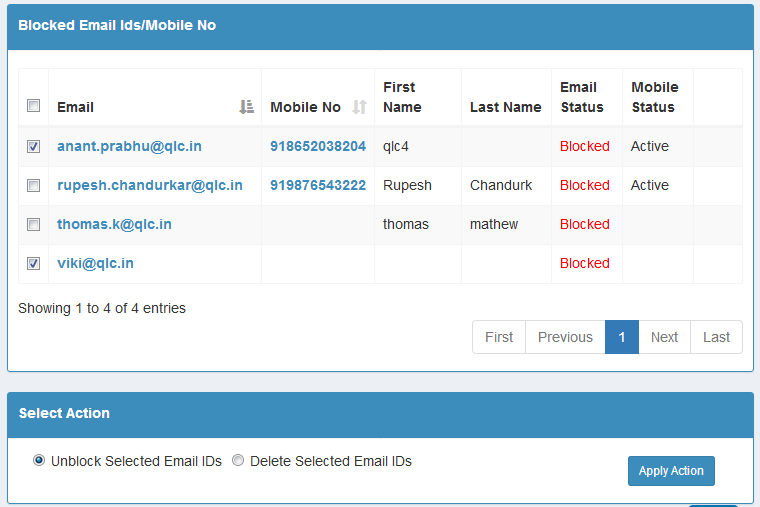This screenshot has width=760, height=507.
Task: Select the Unblock Selected Email IDs option
Action: [x=39, y=461]
